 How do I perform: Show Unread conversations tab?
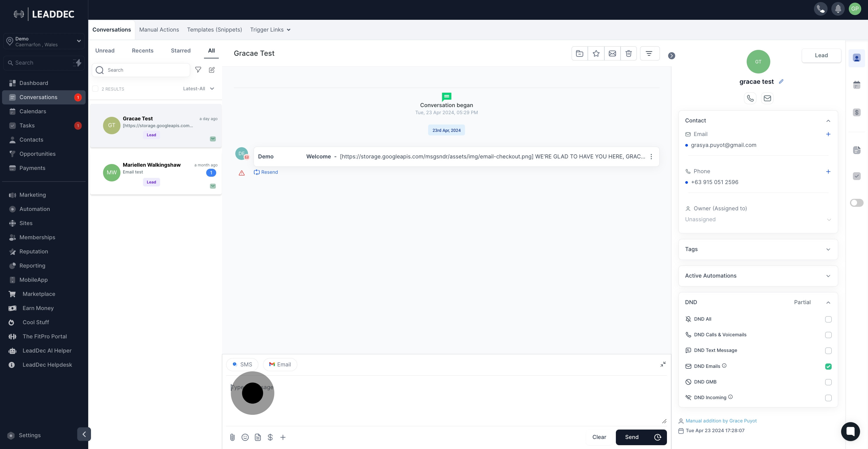coord(105,50)
